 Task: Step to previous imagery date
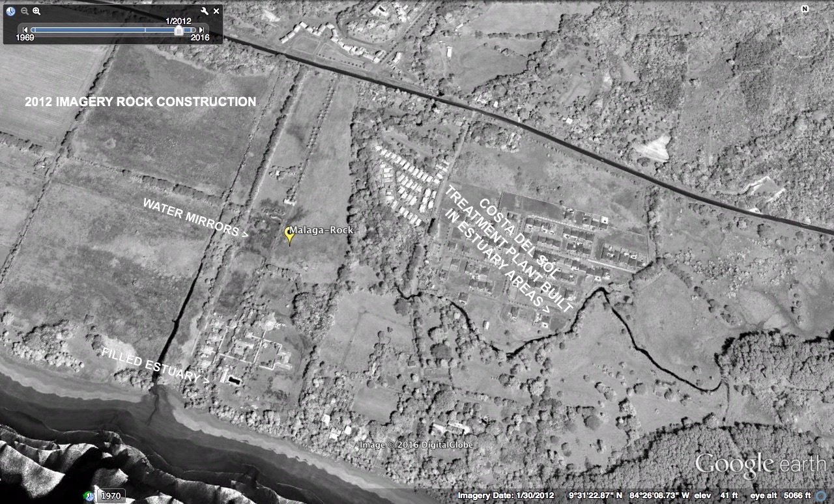point(25,30)
